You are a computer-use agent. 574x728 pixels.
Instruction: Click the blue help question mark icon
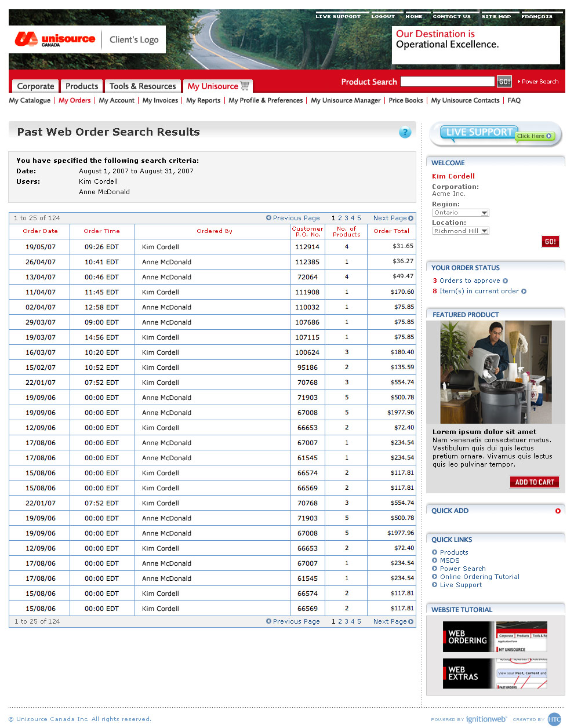(405, 132)
